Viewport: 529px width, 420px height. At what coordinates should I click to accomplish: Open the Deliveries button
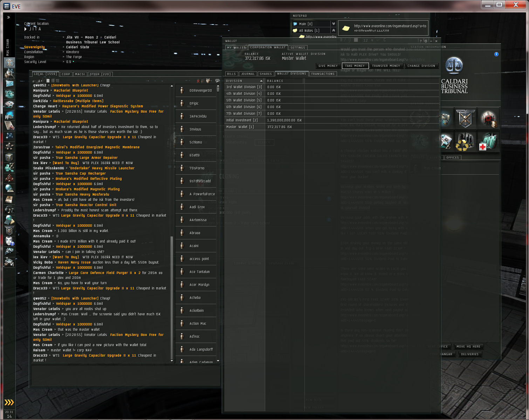click(x=470, y=354)
